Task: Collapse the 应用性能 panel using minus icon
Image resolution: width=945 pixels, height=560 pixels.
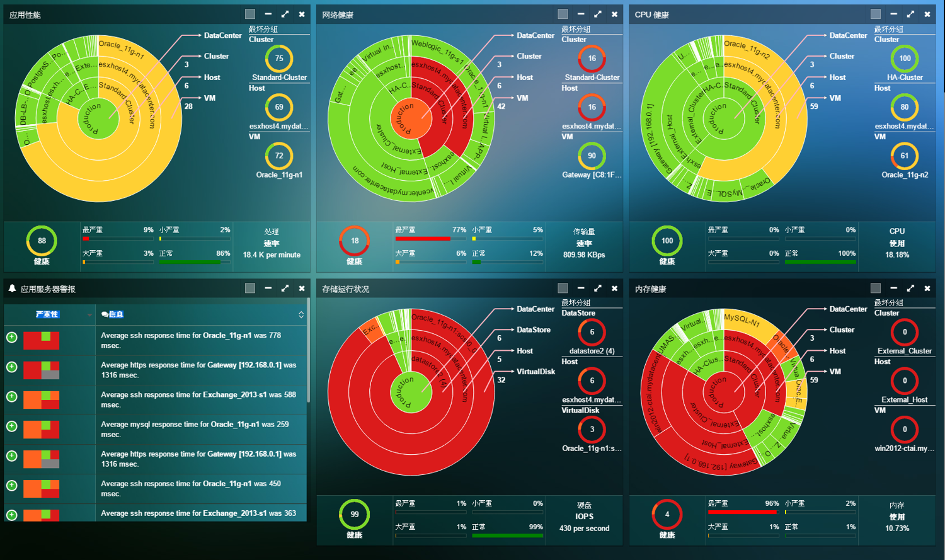Action: pos(268,14)
